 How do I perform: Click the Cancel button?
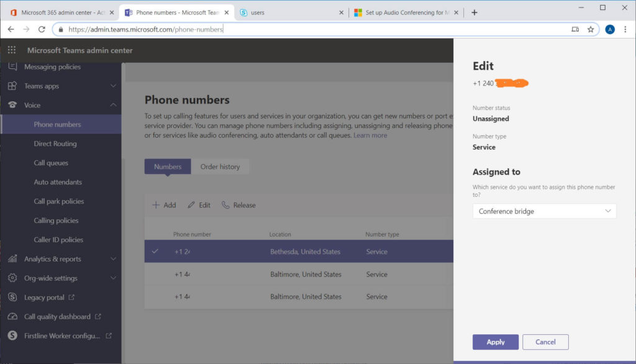coord(545,342)
